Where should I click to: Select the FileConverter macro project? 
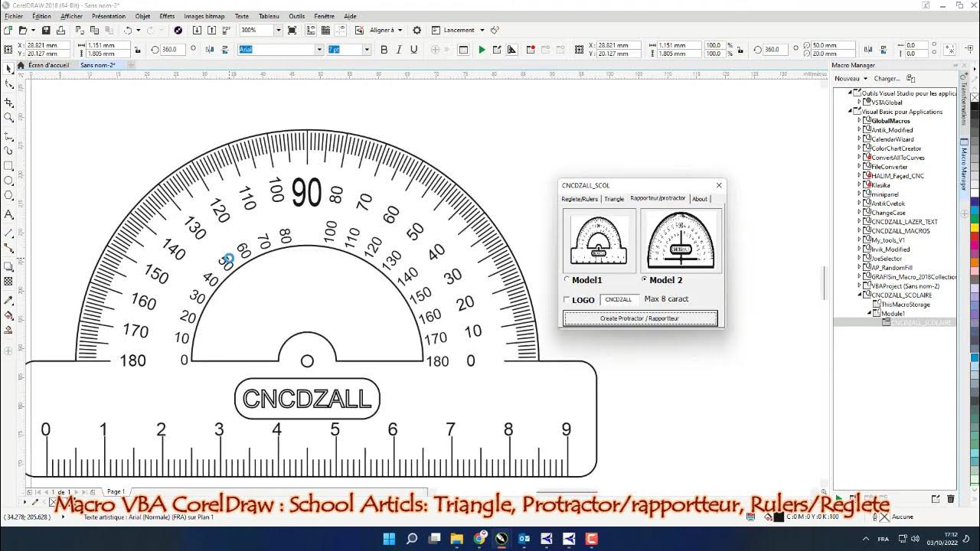pos(889,167)
